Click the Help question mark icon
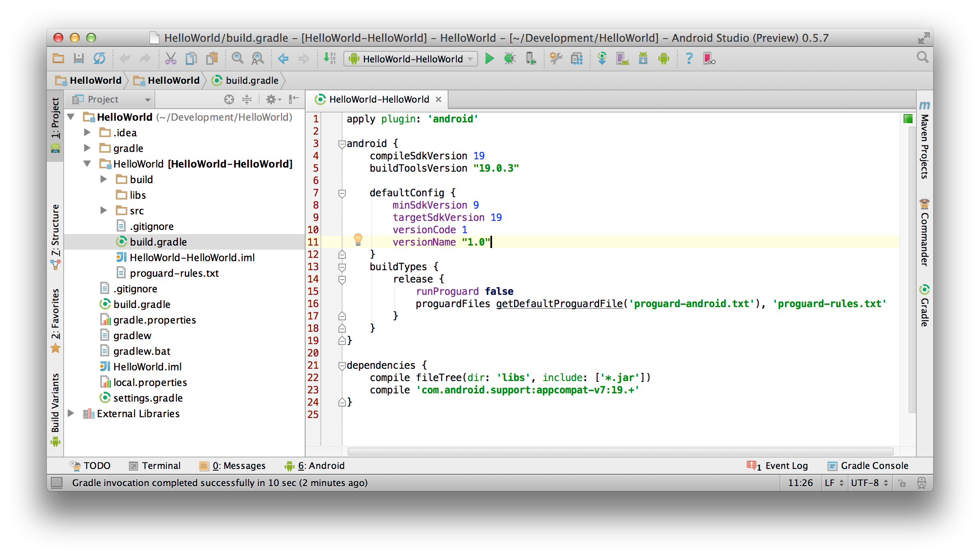 click(689, 59)
